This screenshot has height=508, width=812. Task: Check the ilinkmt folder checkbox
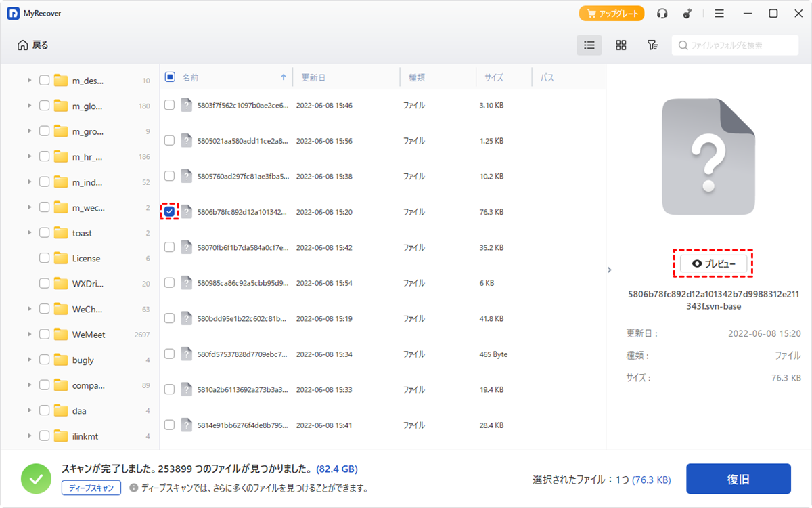(x=44, y=436)
